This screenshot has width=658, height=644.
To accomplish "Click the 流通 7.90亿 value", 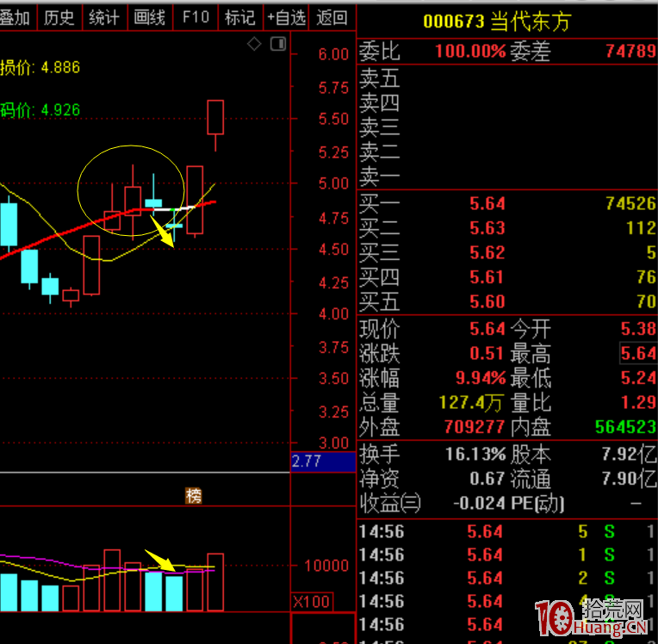I will point(629,479).
